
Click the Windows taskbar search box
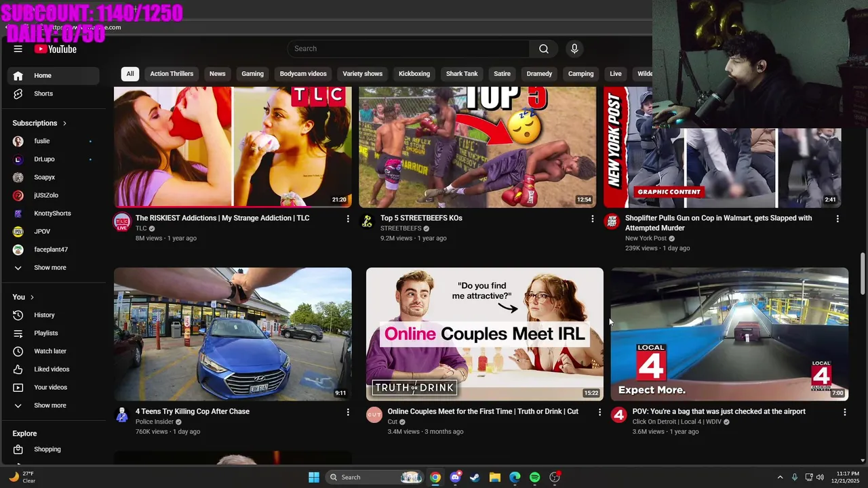pos(374,477)
